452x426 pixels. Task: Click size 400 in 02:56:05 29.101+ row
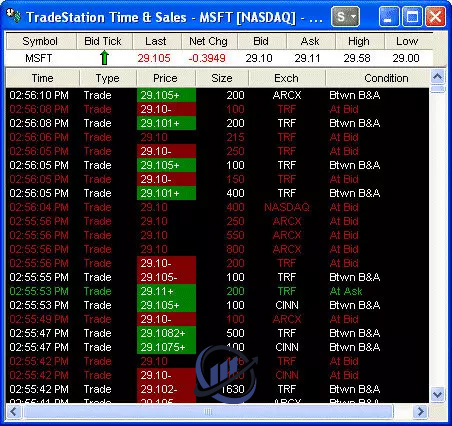235,193
